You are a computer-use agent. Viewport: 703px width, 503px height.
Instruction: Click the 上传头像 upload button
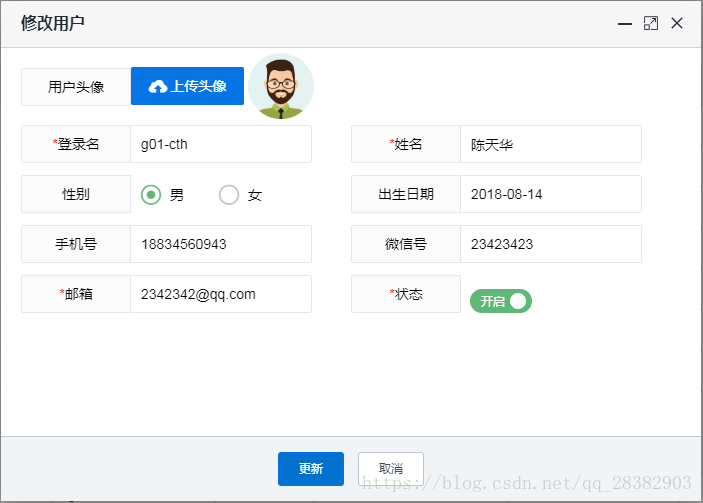[x=187, y=86]
